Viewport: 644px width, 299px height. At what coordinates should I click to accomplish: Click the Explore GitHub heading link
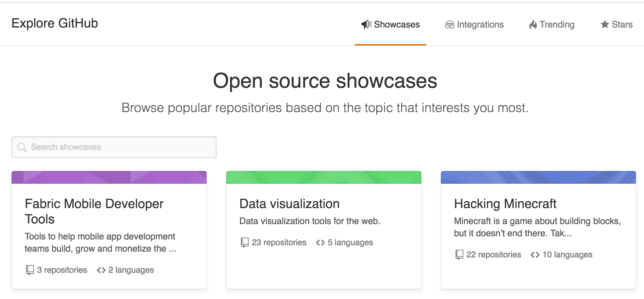point(55,23)
